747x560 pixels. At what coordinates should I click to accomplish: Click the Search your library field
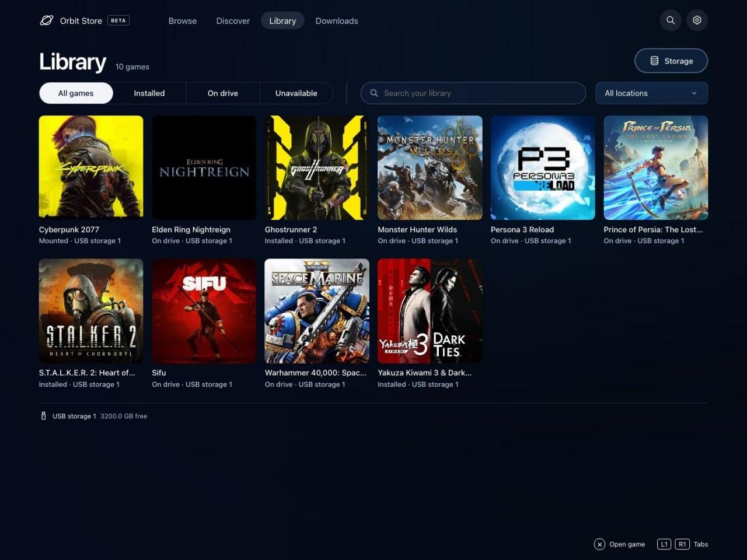[473, 93]
